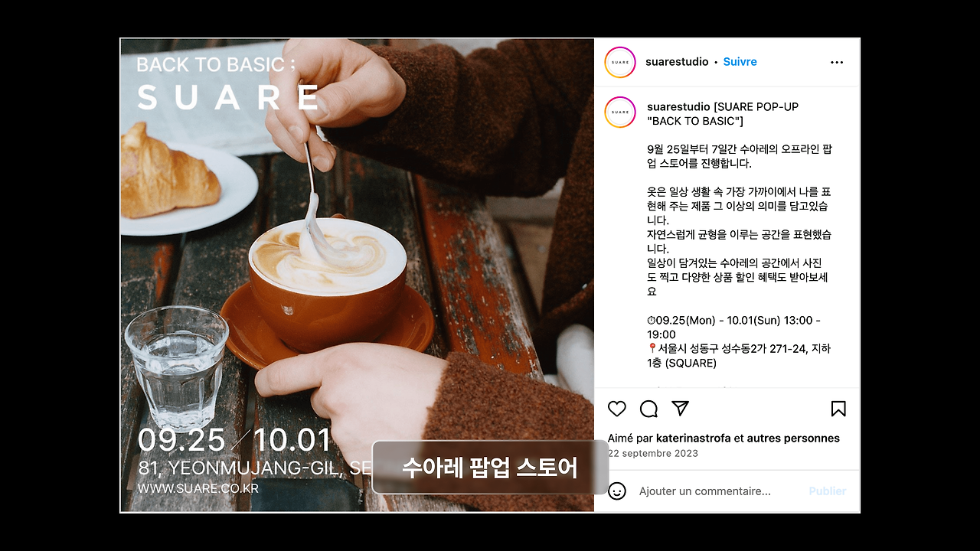
Task: Open suarestudio username in caption
Action: 678,106
